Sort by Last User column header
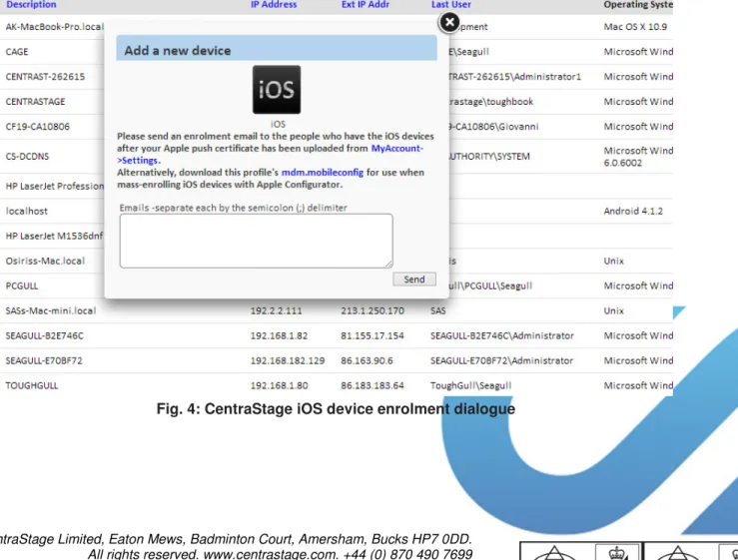The image size is (738, 560). point(451,5)
